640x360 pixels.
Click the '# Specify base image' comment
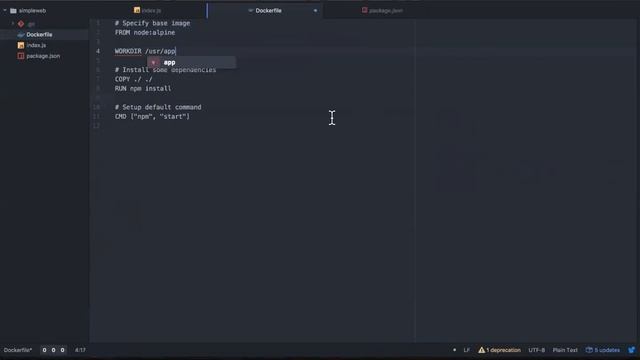(x=152, y=23)
